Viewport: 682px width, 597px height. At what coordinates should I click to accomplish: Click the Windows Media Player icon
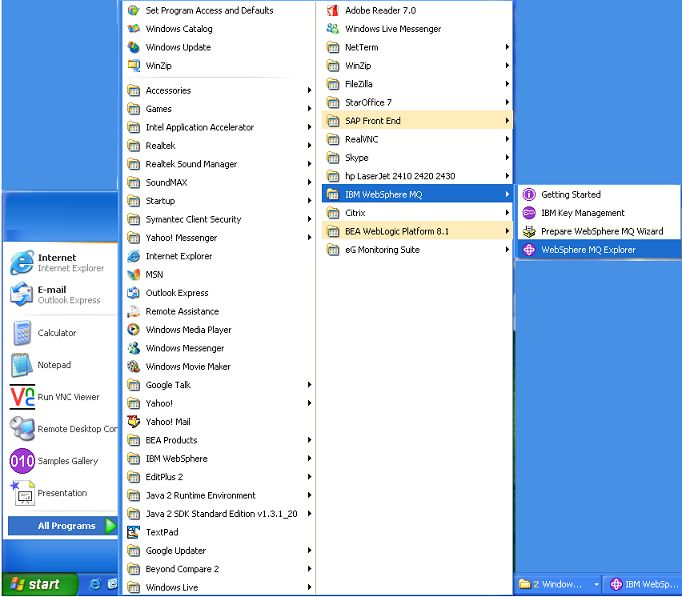pos(134,330)
